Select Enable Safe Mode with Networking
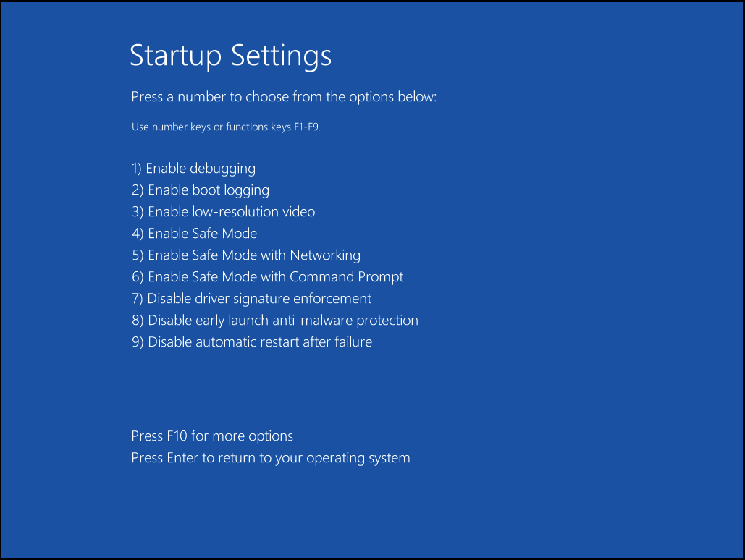 coord(246,255)
